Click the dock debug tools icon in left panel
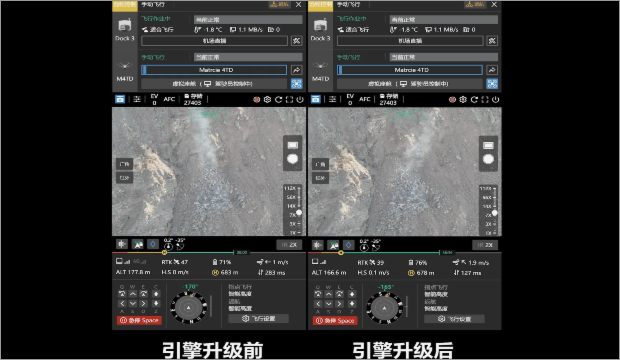 pyautogui.click(x=297, y=41)
